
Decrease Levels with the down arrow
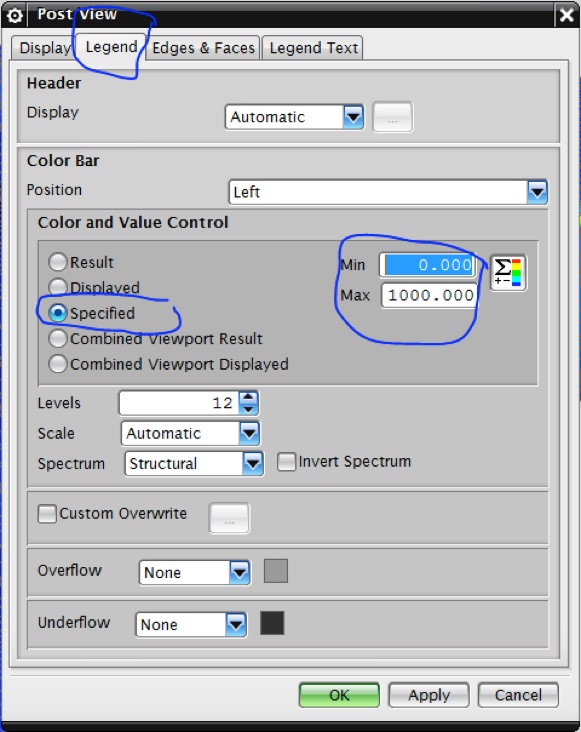pyautogui.click(x=248, y=409)
